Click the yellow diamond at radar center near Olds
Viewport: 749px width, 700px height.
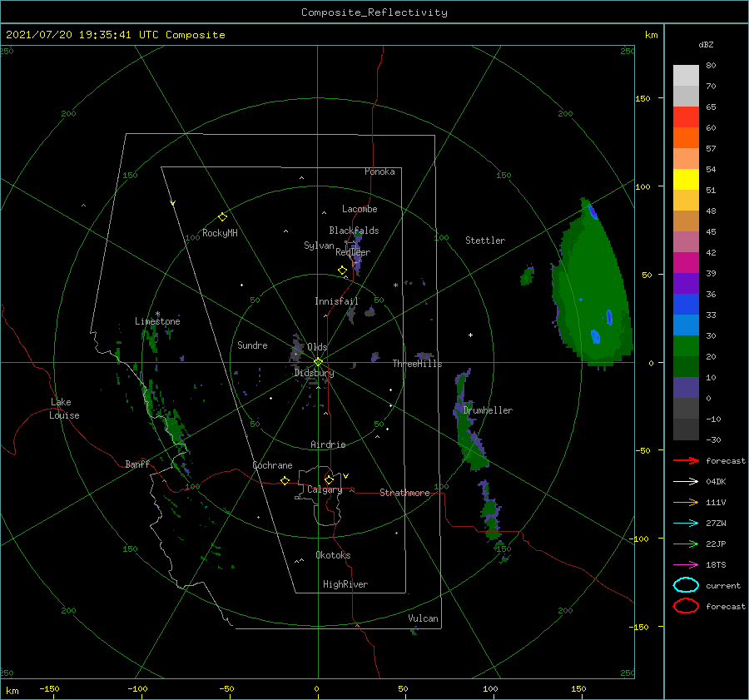(318, 362)
